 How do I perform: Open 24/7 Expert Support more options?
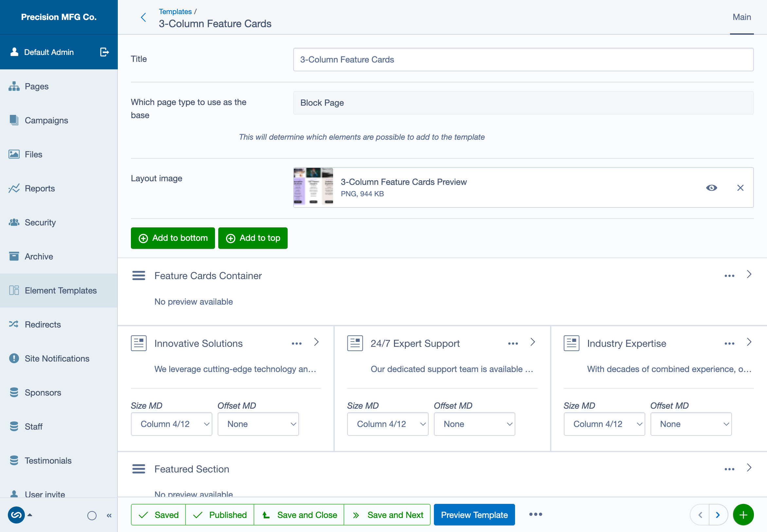pyautogui.click(x=513, y=344)
